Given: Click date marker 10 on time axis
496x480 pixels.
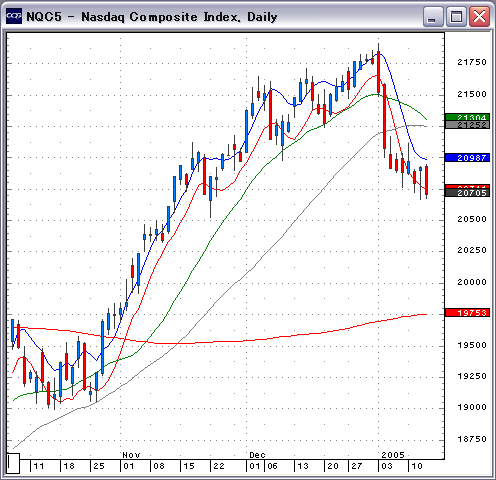Looking at the screenshot, I should 417,466.
